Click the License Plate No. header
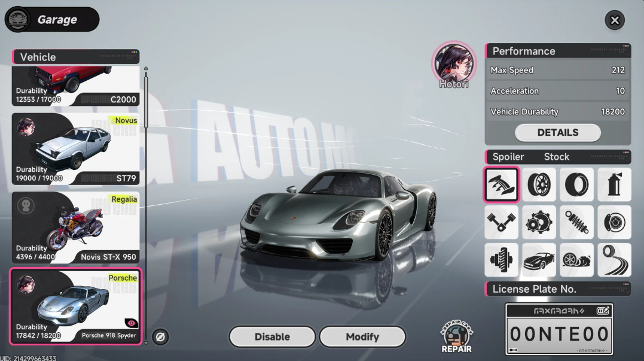This screenshot has height=361, width=644. (x=558, y=289)
